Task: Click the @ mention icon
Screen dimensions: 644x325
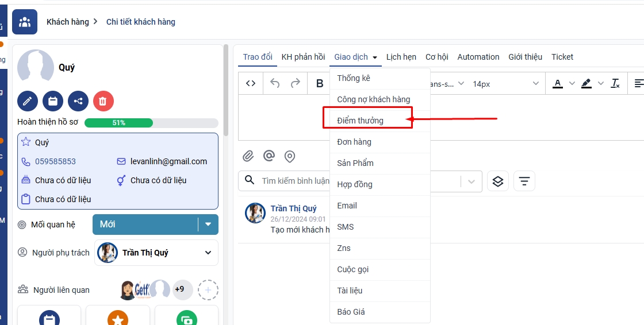Action: [x=269, y=156]
